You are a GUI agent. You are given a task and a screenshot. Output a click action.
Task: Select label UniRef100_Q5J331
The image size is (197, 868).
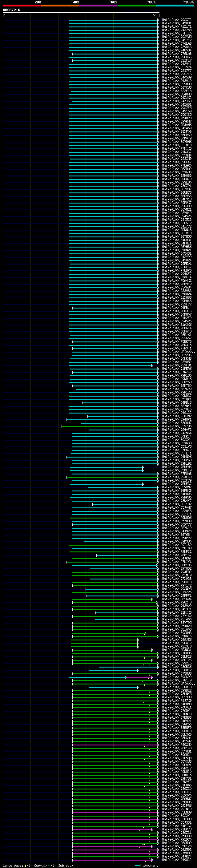coord(177,823)
